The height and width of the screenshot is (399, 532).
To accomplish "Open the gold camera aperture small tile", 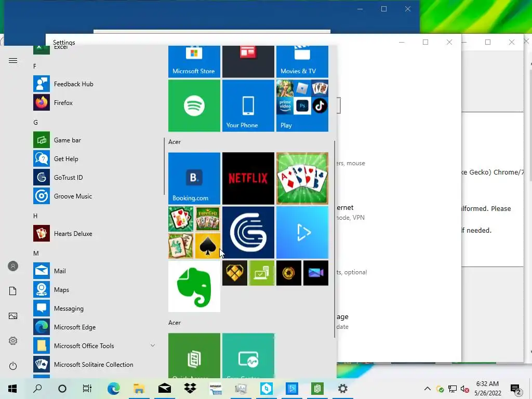I will pos(289,273).
